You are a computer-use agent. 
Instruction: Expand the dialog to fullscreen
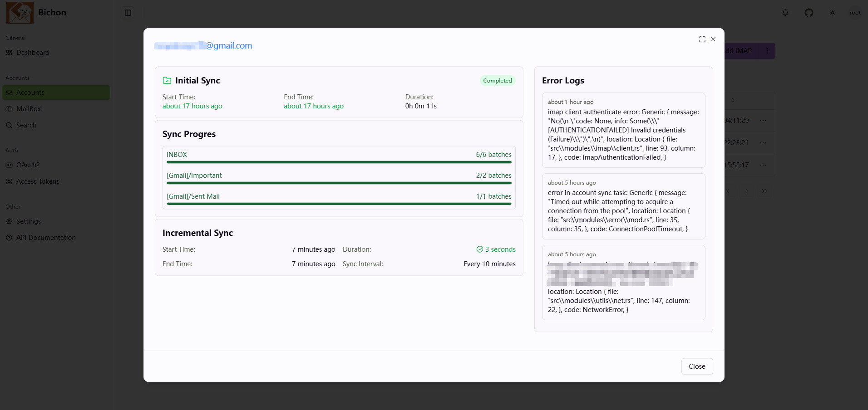tap(702, 39)
